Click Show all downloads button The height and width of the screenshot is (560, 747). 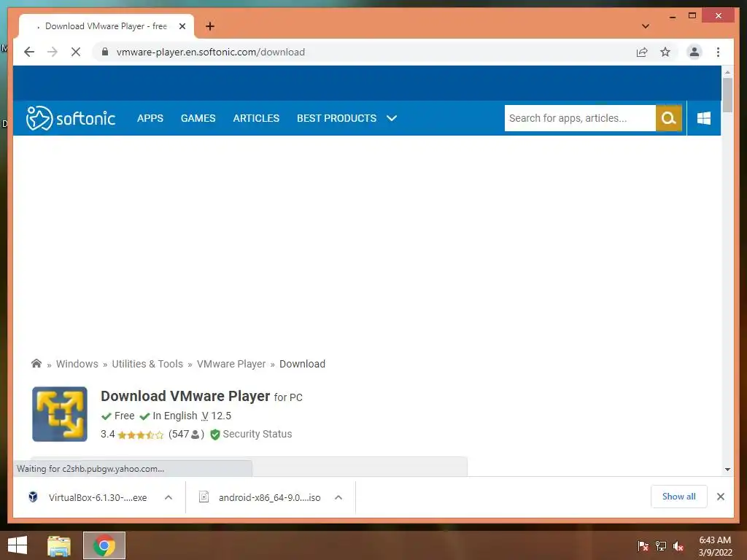tap(679, 496)
